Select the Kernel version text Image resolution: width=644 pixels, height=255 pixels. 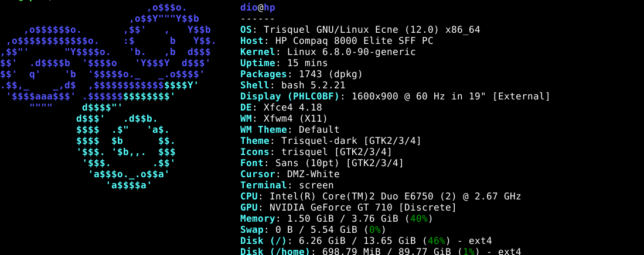point(343,52)
